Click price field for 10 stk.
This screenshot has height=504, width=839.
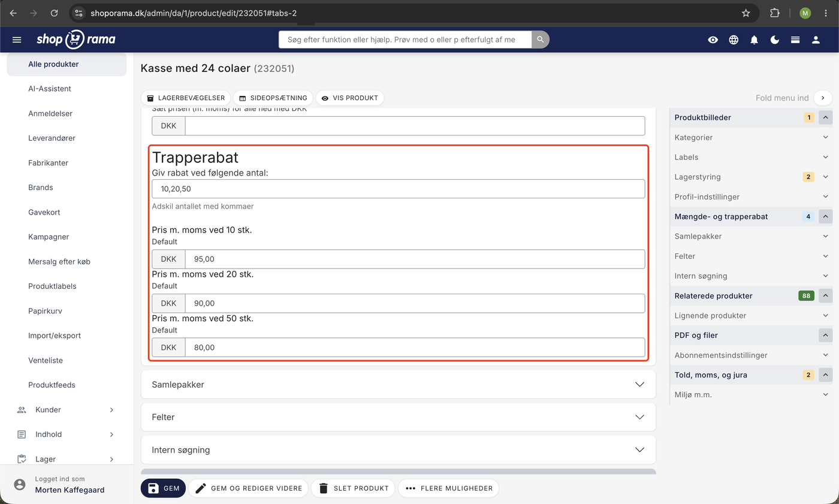415,259
